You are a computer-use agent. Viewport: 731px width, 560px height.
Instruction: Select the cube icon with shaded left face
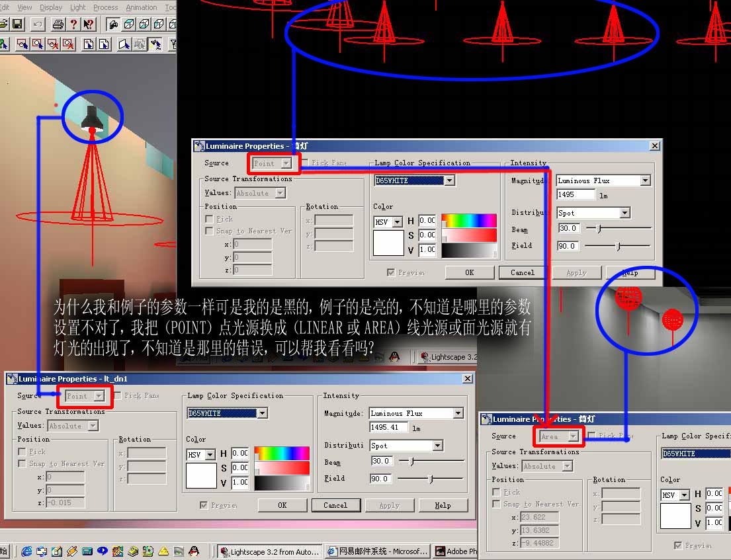point(159,24)
